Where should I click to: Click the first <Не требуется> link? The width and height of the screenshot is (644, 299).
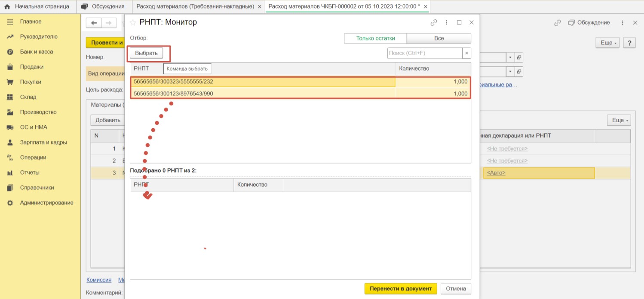tap(507, 148)
